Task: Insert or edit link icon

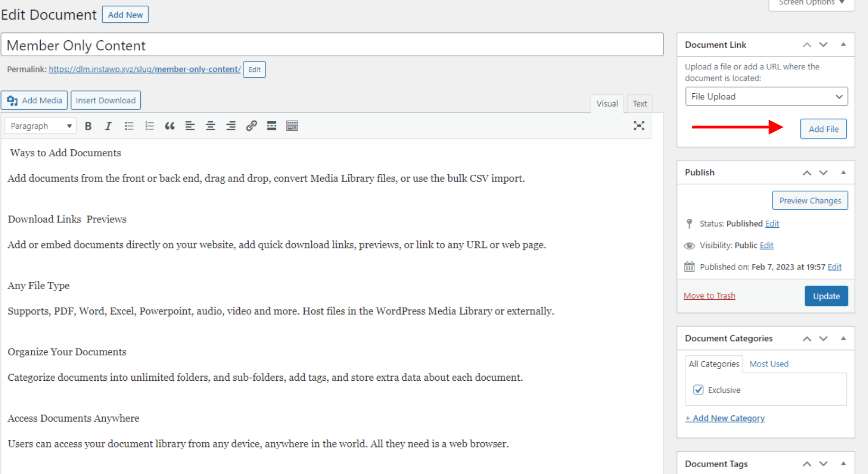Action: (x=251, y=126)
